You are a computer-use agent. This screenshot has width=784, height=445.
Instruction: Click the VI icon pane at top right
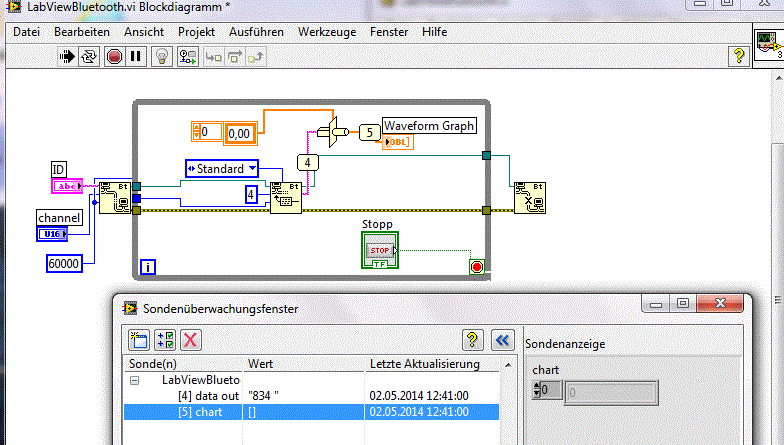click(768, 45)
